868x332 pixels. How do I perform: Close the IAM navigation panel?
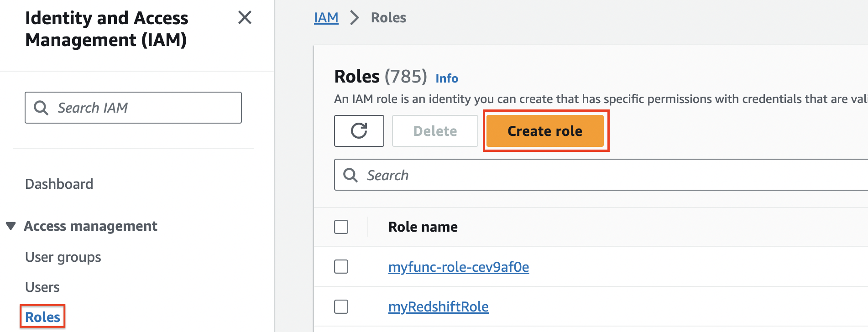(245, 18)
